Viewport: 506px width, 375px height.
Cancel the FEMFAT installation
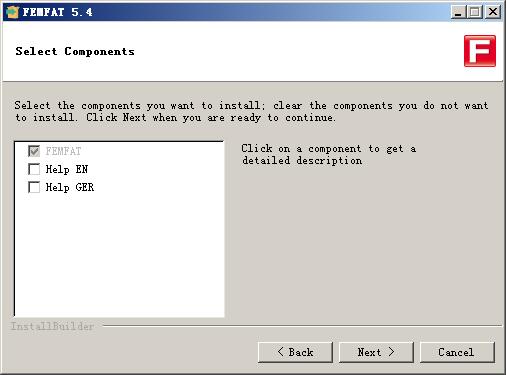click(457, 352)
